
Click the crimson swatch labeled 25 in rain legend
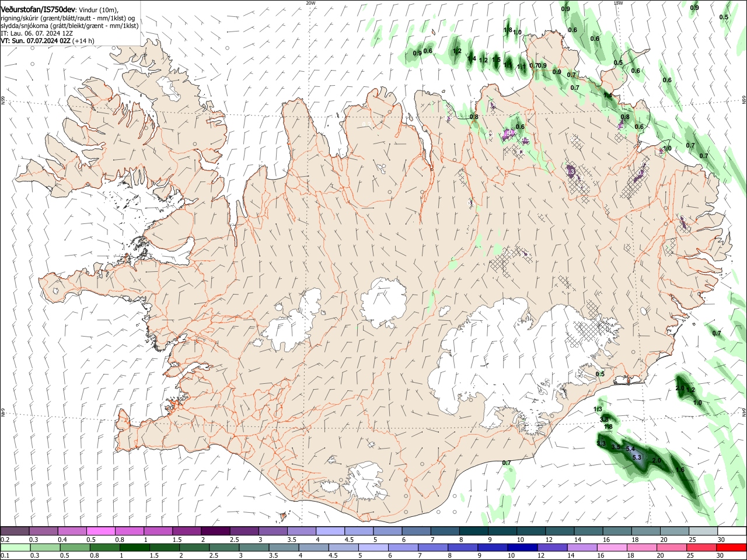(701, 547)
